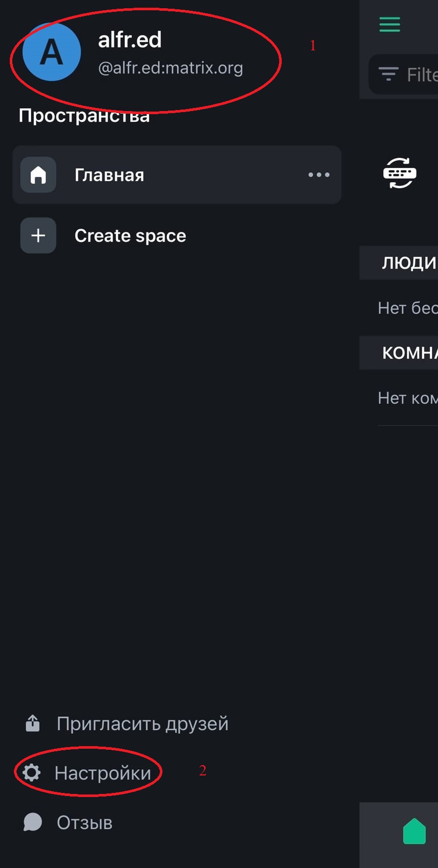This screenshot has height=868, width=438.
Task: Click the Пригласить друзей label
Action: [x=142, y=724]
